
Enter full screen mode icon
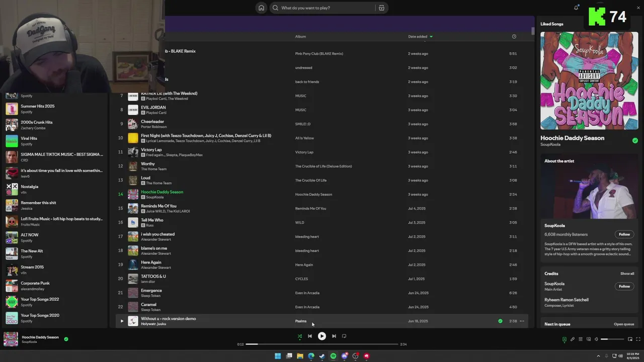coord(638,339)
